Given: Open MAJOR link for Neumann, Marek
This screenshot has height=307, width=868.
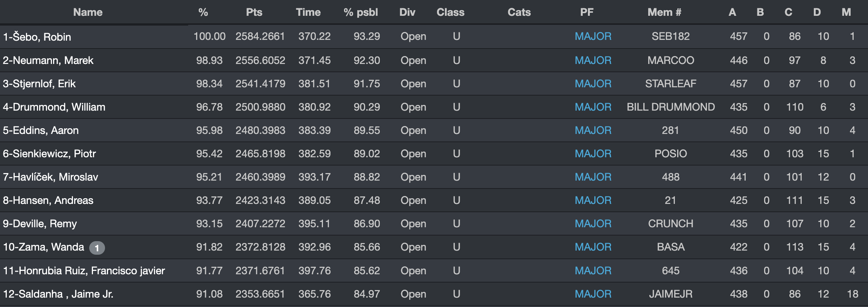Looking at the screenshot, I should (x=593, y=60).
